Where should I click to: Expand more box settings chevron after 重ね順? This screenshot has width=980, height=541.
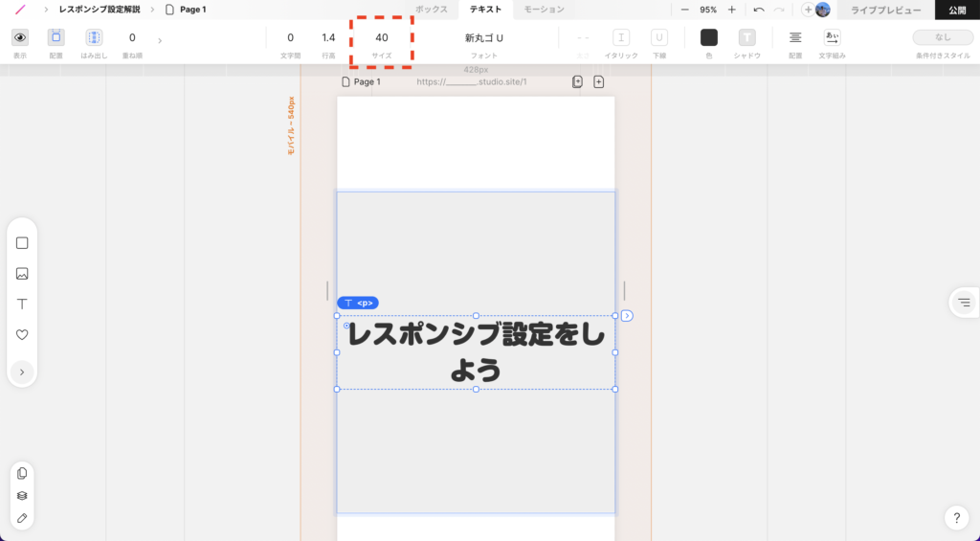(160, 40)
